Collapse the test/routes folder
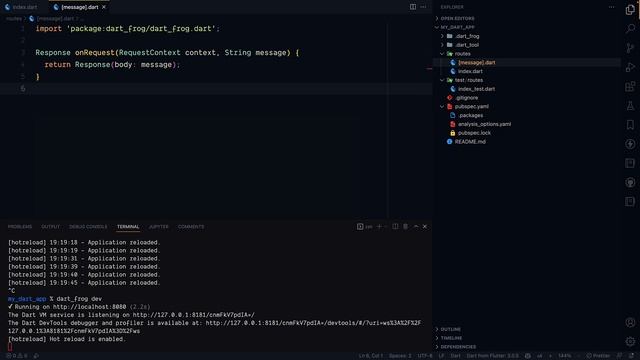 click(469, 80)
